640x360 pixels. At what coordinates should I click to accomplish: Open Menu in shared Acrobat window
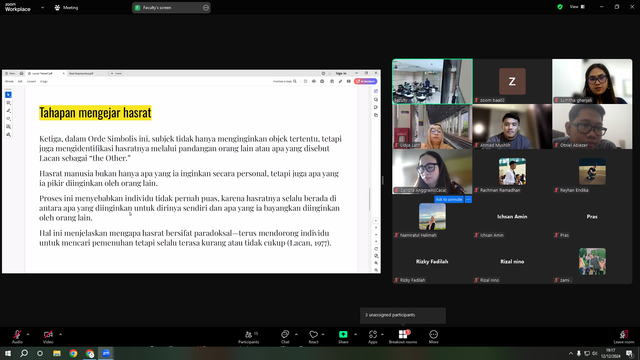point(10,73)
